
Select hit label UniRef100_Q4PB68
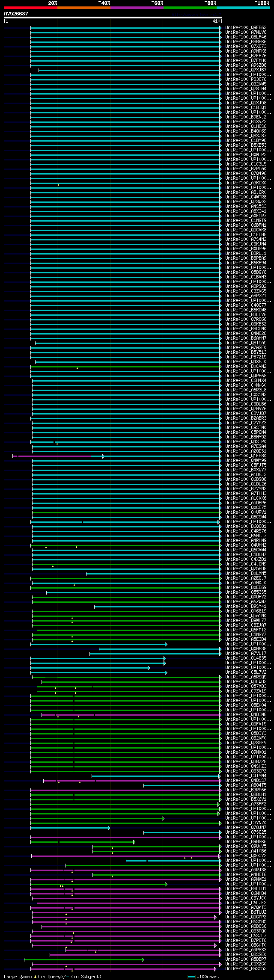(x=246, y=376)
